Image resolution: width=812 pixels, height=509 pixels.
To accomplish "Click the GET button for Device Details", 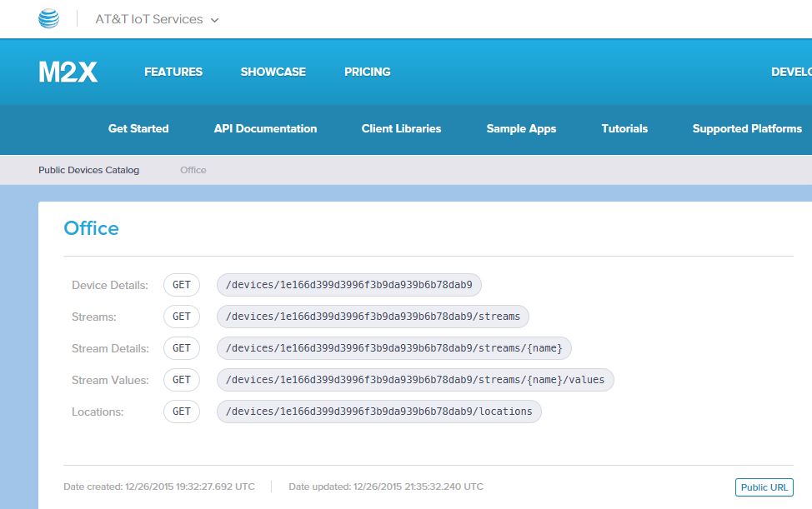I will pyautogui.click(x=182, y=285).
